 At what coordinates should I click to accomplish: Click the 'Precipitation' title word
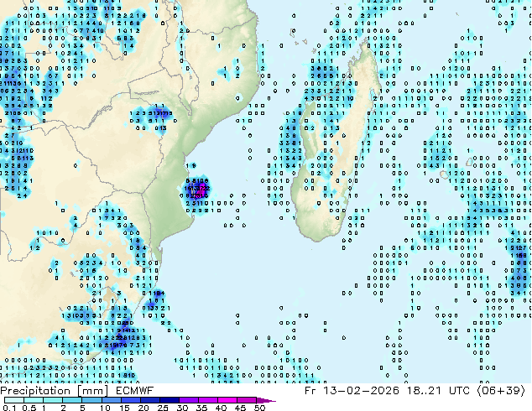pos(35,391)
